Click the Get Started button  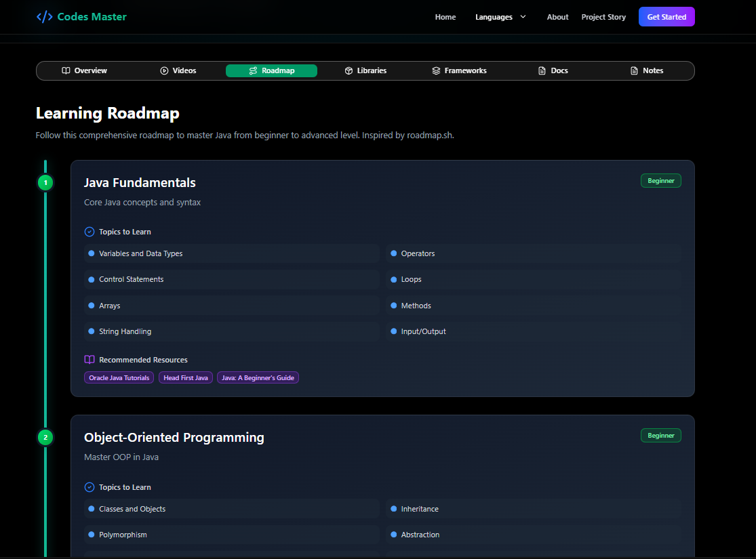click(x=667, y=17)
